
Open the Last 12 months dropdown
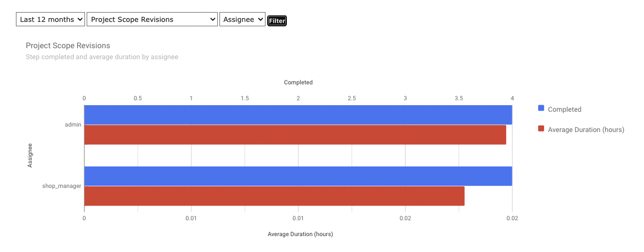(50, 20)
